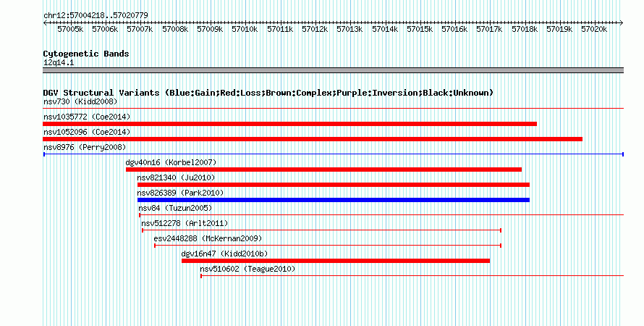Click the nsv1035772 (Coe2014) label
This screenshot has width=644, height=326.
click(x=87, y=117)
